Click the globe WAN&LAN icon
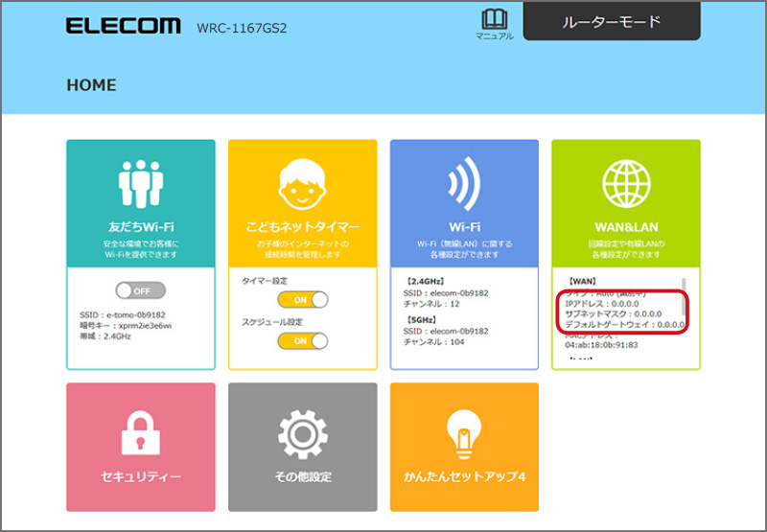767x532 pixels. (626, 183)
